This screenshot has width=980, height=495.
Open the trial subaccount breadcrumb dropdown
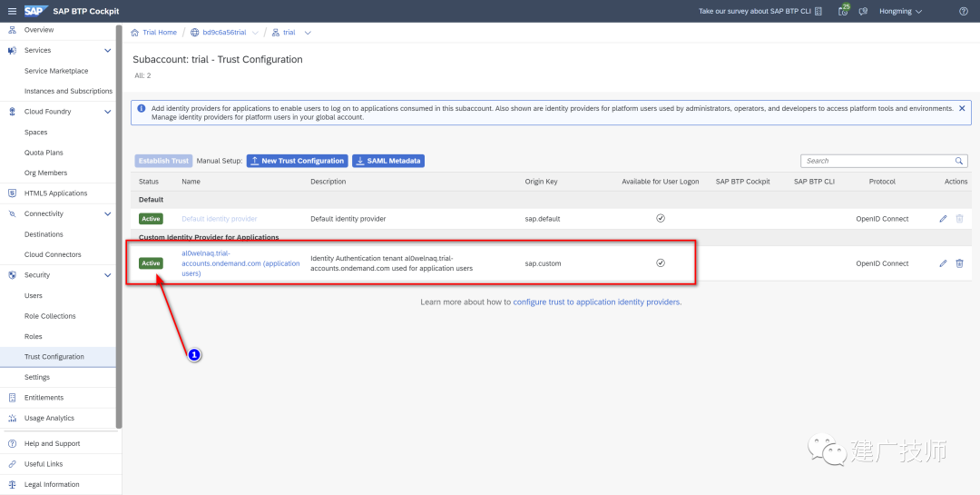pos(307,33)
